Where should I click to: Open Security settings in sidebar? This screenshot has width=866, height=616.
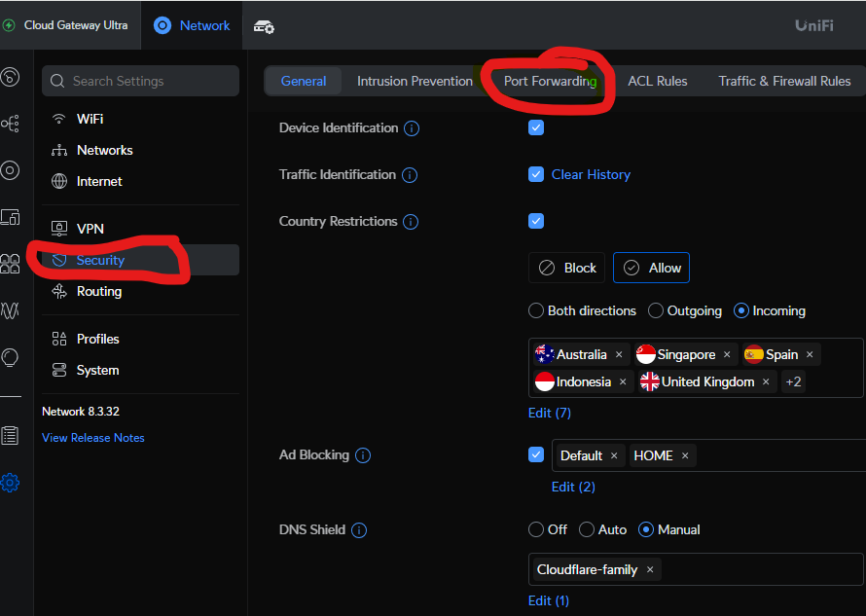(x=141, y=260)
